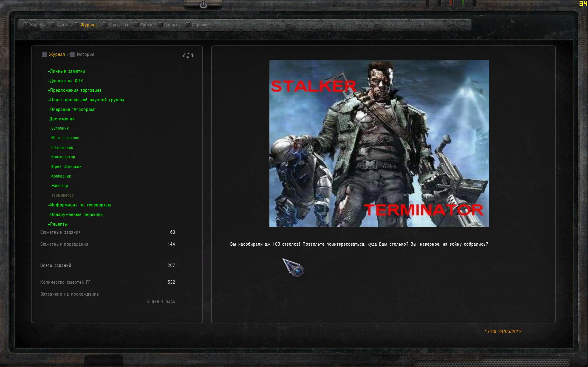Open the Живодёр achievement entry
This screenshot has width=588, height=367.
59,186
